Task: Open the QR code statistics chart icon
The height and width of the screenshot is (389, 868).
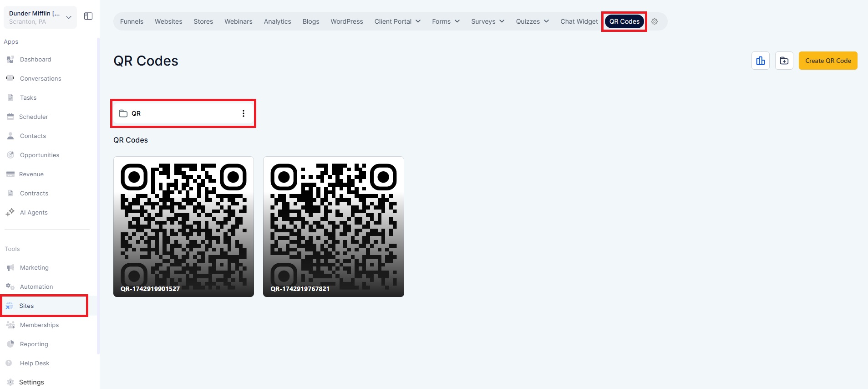Action: click(761, 61)
